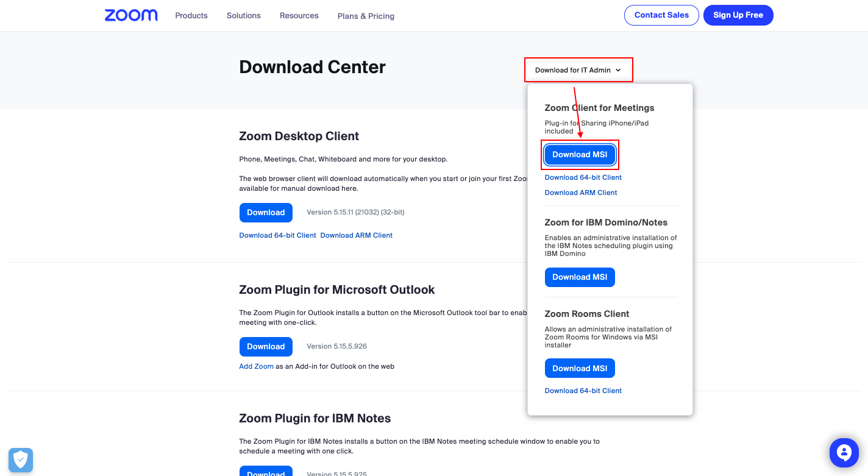Click the Add Zoom link for Outlook web
Image resolution: width=868 pixels, height=476 pixels.
[x=256, y=366]
